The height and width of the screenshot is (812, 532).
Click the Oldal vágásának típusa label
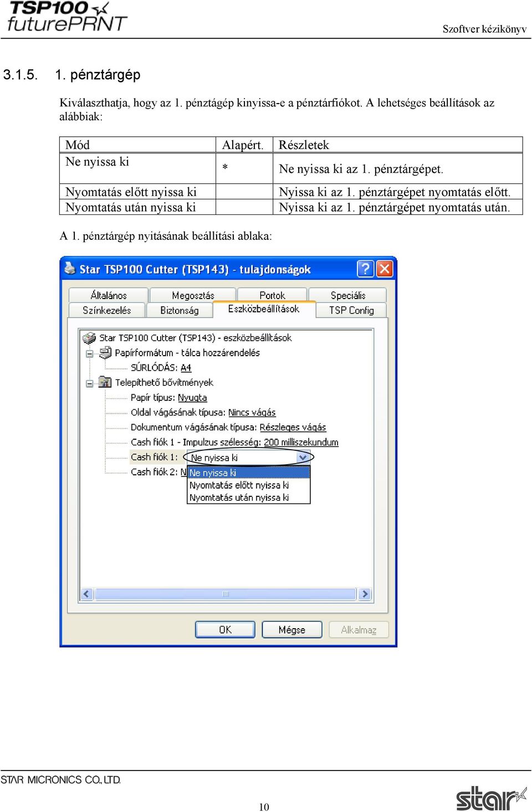point(178,413)
